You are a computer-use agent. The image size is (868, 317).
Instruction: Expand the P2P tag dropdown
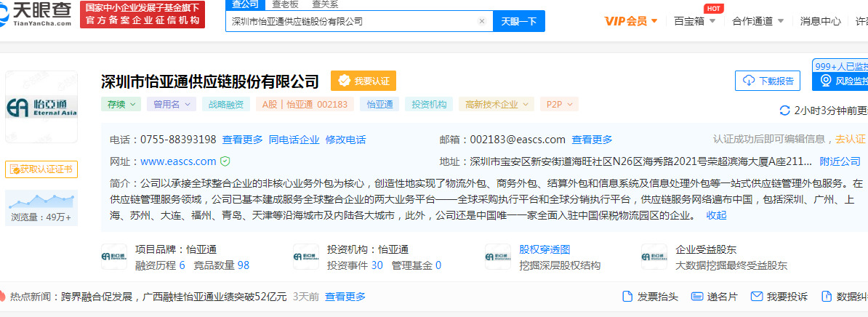click(559, 104)
